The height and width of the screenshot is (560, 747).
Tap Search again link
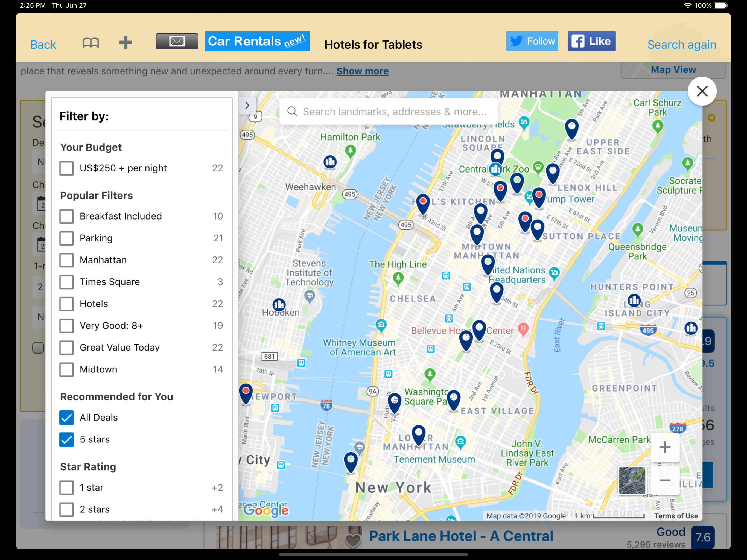(681, 45)
